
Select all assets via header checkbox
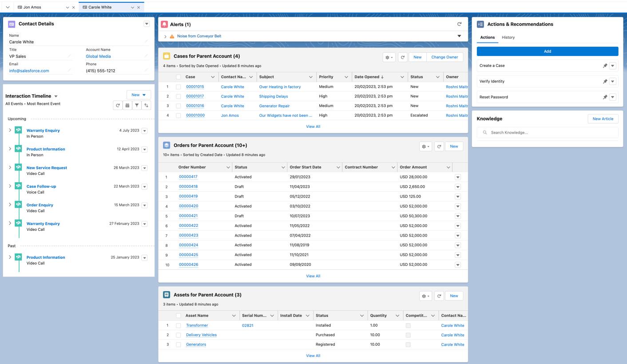[x=178, y=315]
